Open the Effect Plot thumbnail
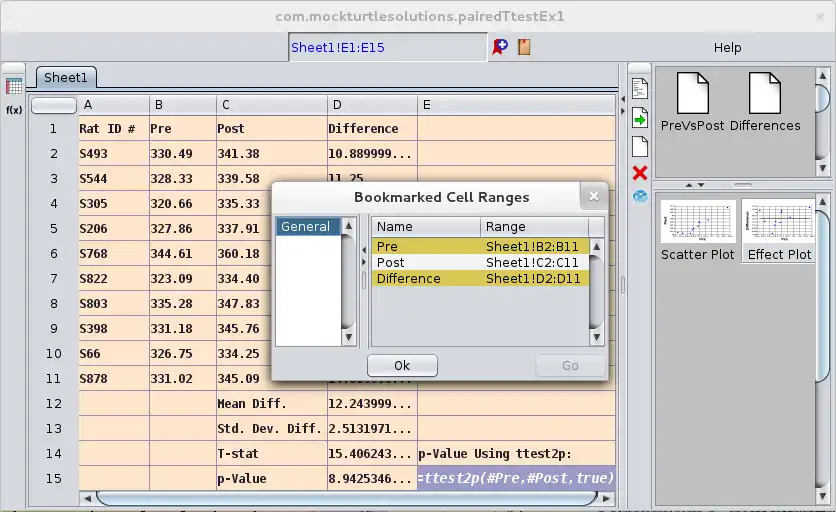Image resolution: width=836 pixels, height=512 pixels. (779, 231)
